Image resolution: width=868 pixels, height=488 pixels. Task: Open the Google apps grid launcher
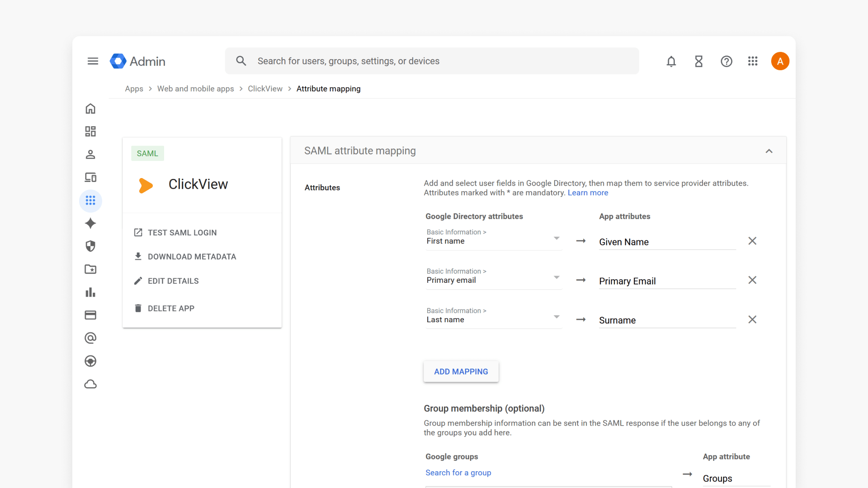click(753, 61)
